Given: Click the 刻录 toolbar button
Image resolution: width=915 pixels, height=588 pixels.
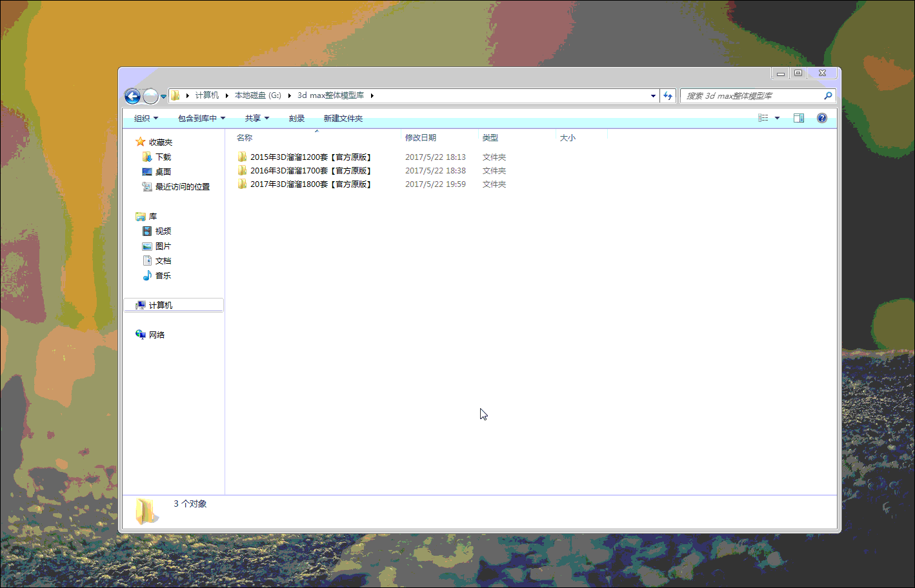Looking at the screenshot, I should click(x=296, y=119).
